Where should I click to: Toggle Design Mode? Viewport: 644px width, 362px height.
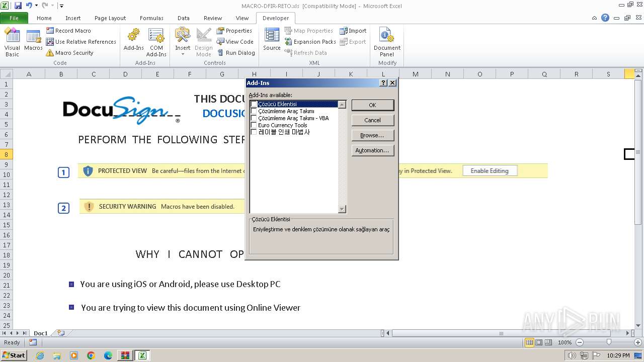click(204, 42)
